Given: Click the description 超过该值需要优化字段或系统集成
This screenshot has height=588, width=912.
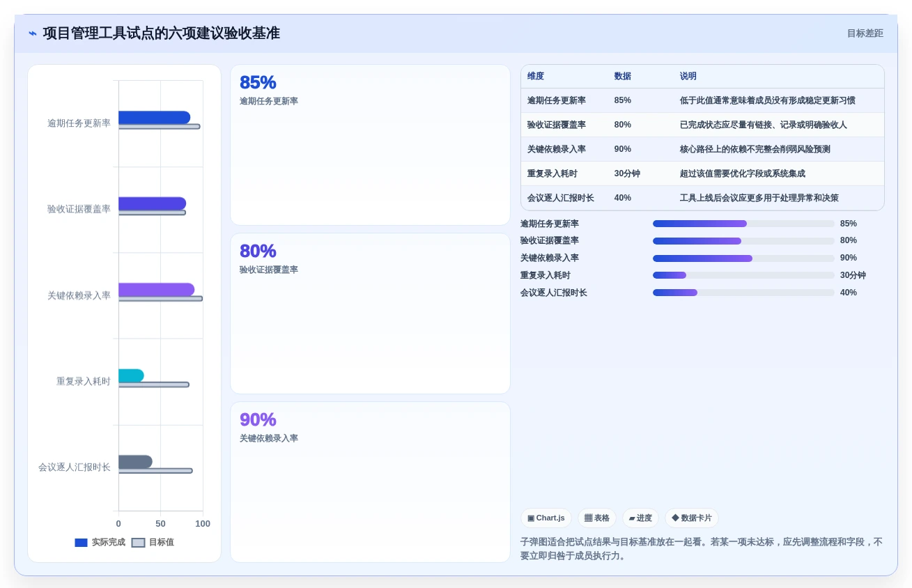Looking at the screenshot, I should [x=743, y=173].
